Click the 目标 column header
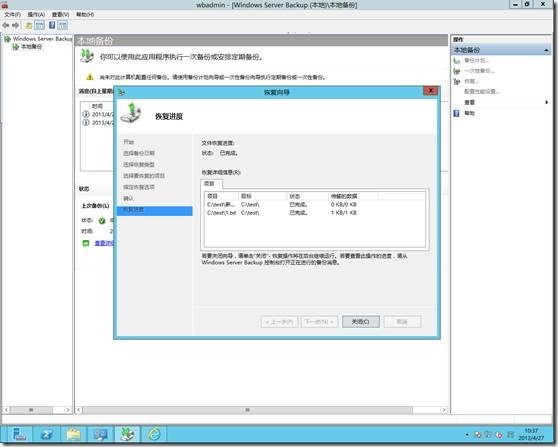Screen dimensions: 558x447 coord(263,196)
